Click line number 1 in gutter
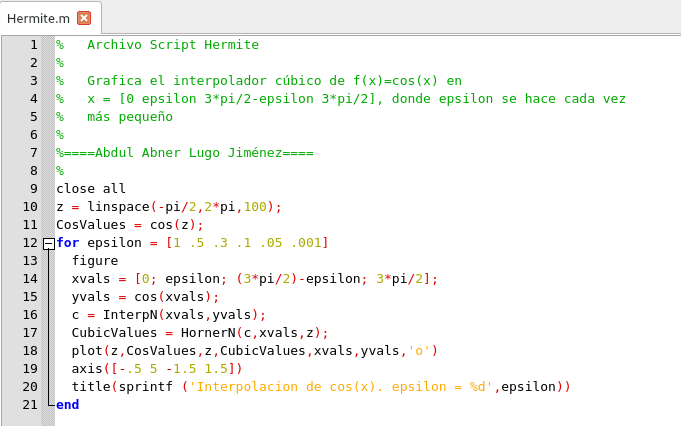 coord(33,45)
